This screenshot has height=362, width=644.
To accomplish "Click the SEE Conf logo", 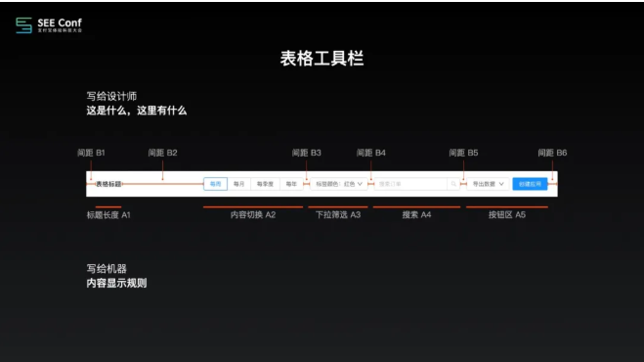I will (49, 25).
